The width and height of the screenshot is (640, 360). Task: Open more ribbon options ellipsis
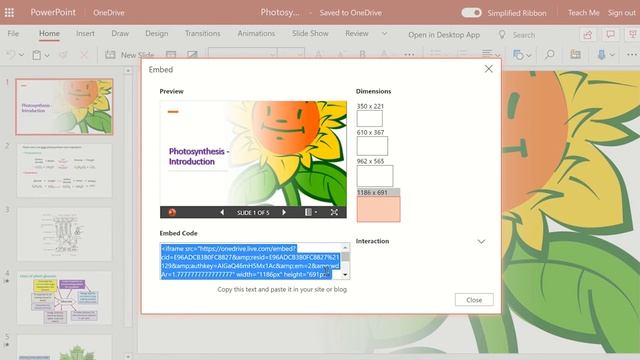(x=632, y=55)
